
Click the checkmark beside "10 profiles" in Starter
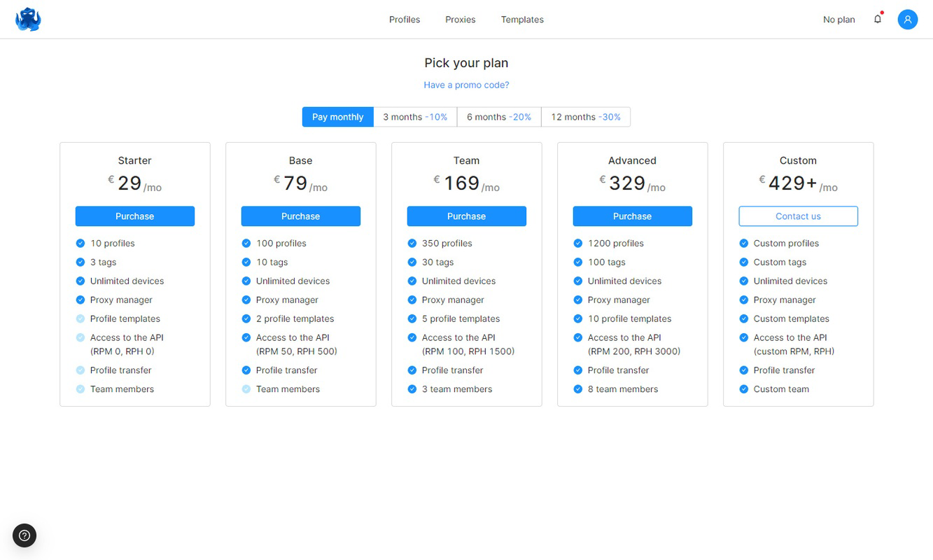[x=80, y=243]
